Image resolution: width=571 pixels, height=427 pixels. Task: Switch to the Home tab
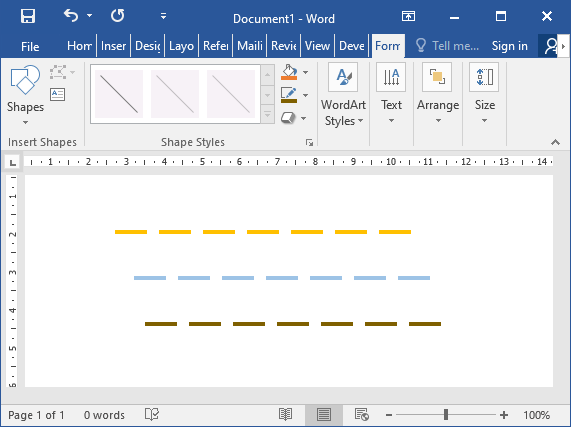(79, 46)
